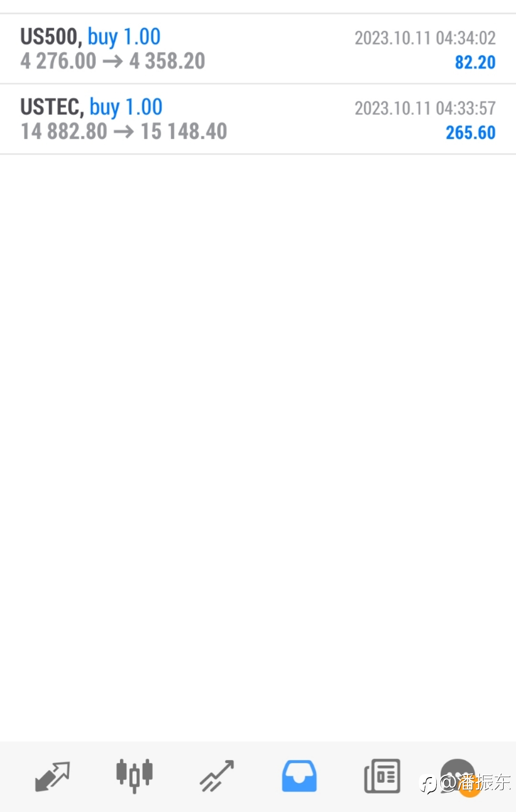Select the blue History inbox icon
This screenshot has height=812, width=516.
click(299, 776)
